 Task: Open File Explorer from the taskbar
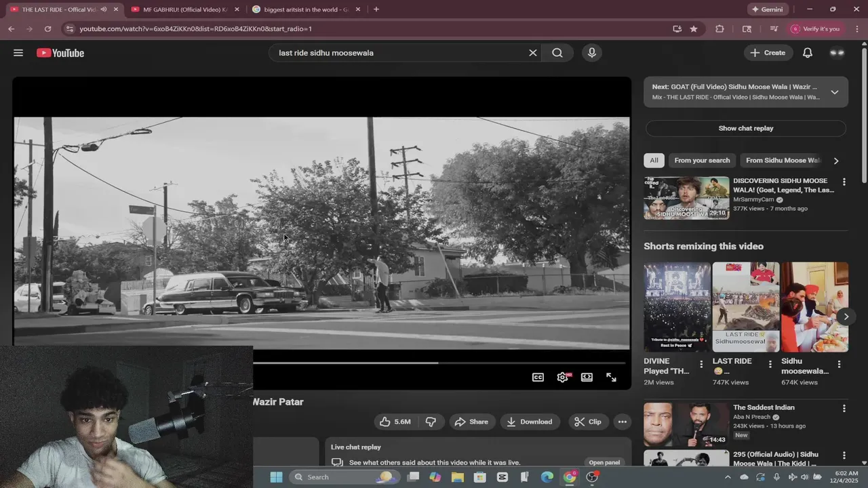[x=458, y=477]
